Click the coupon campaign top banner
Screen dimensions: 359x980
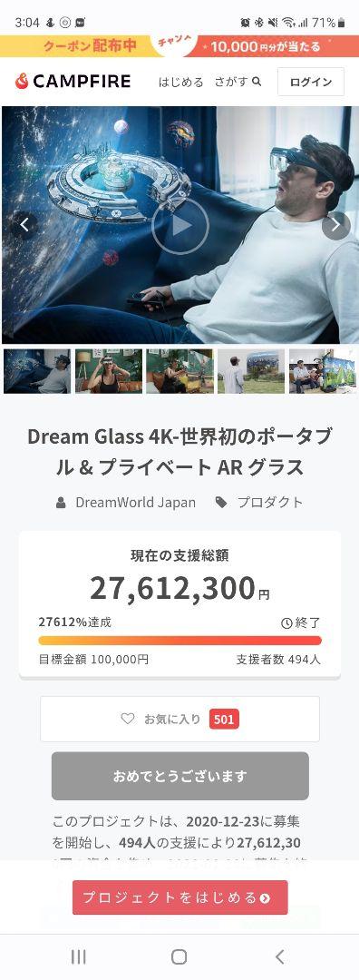(179, 46)
